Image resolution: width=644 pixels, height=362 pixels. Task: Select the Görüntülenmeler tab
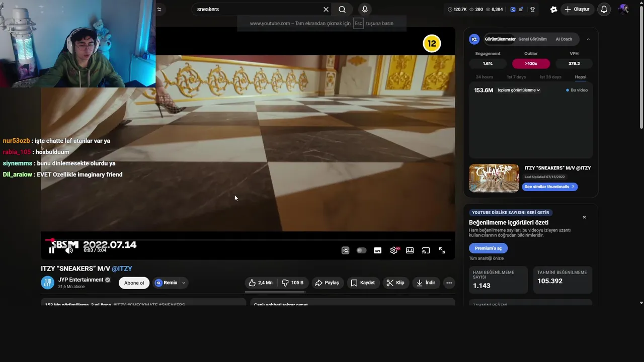point(500,39)
